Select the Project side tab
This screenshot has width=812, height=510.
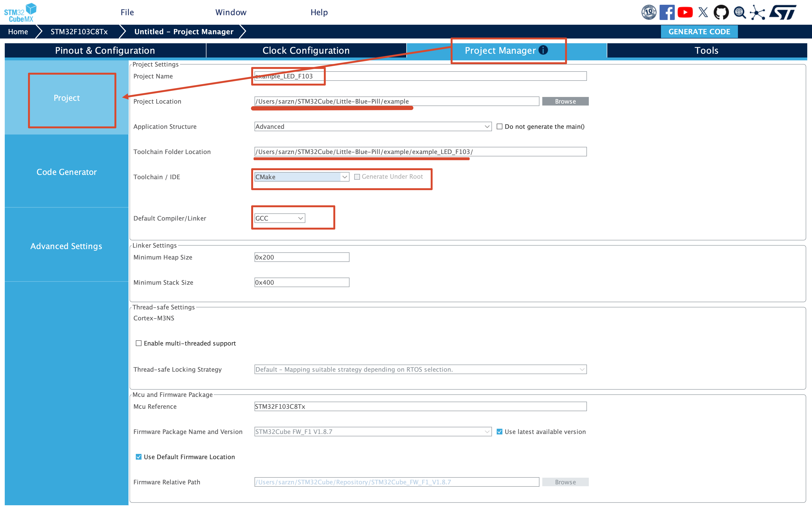(x=67, y=98)
